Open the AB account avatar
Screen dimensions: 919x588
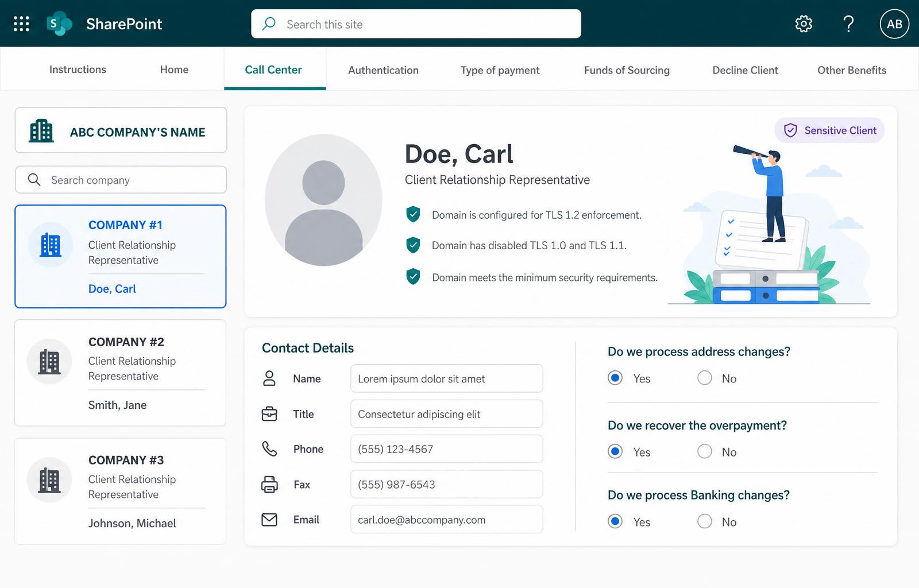tap(894, 24)
